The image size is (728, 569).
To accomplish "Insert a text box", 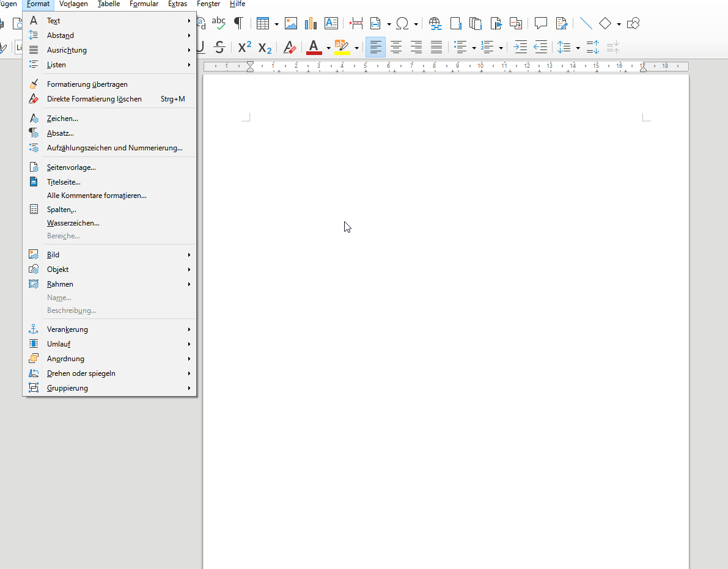I will [x=331, y=23].
